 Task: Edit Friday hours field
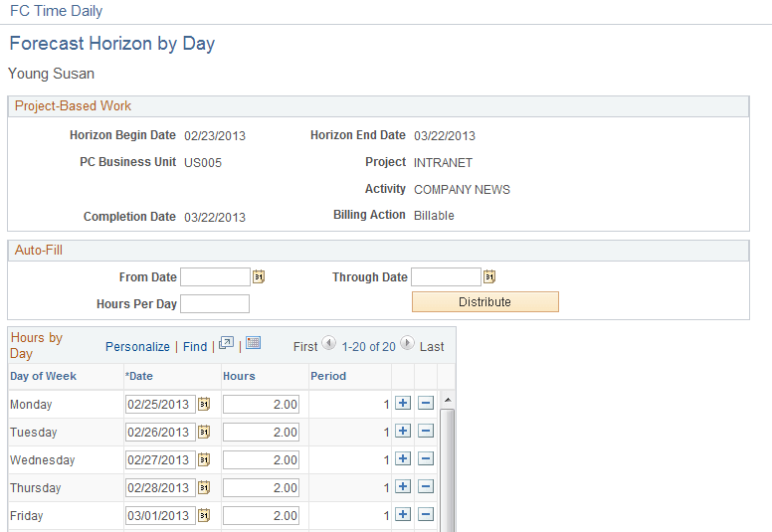point(261,516)
